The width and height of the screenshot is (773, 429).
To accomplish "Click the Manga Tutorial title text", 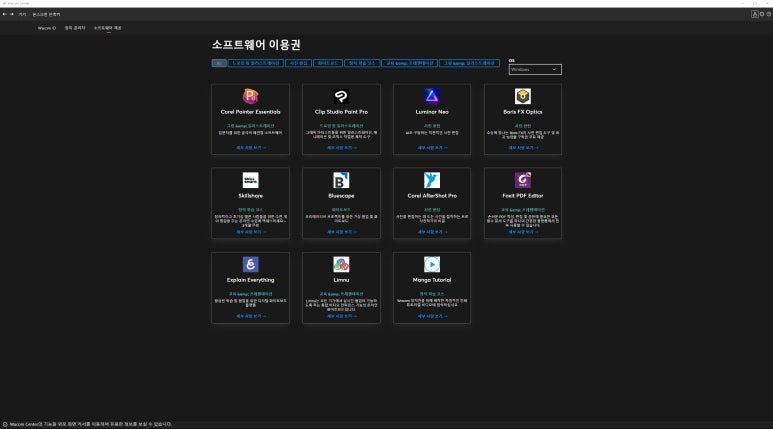I will tap(432, 280).
